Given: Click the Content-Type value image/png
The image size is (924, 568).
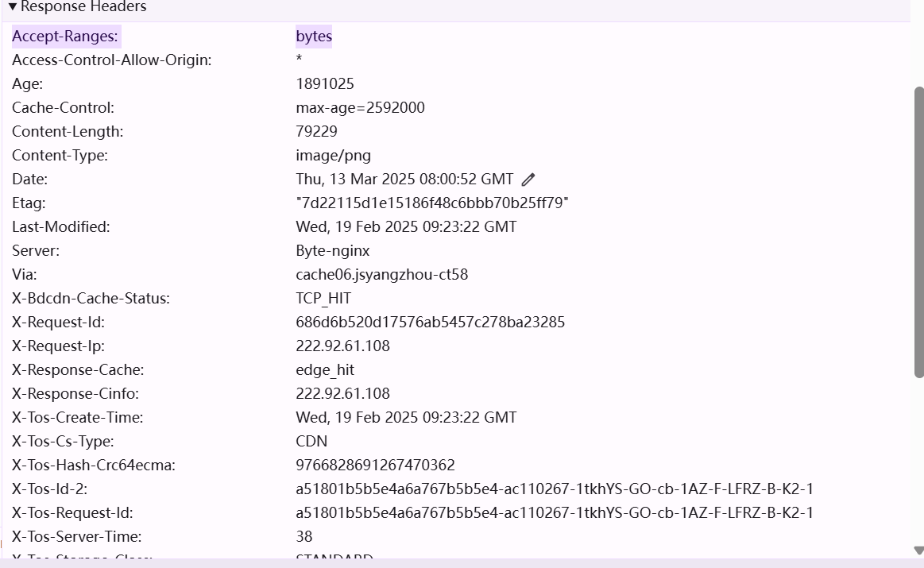Looking at the screenshot, I should click(x=333, y=155).
